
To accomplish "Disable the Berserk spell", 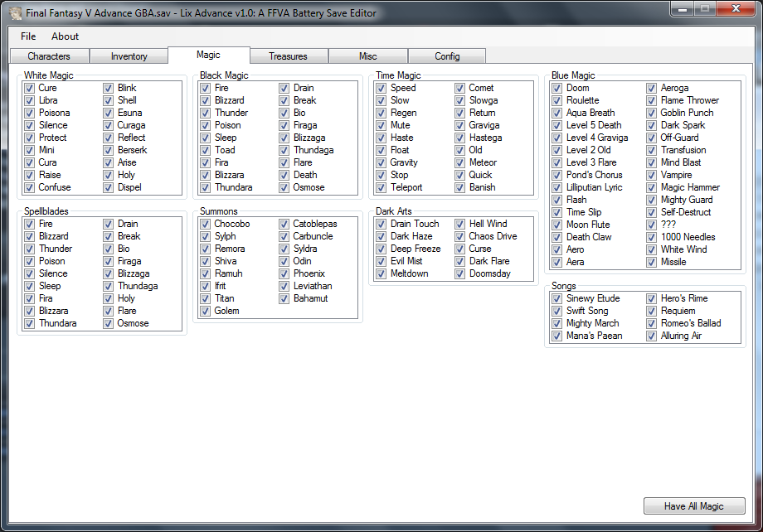I will click(x=108, y=150).
